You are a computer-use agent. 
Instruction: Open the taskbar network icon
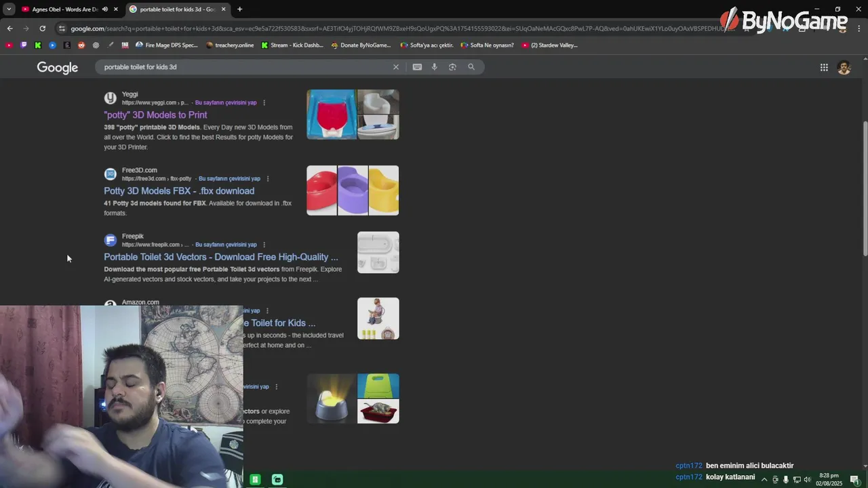797,480
